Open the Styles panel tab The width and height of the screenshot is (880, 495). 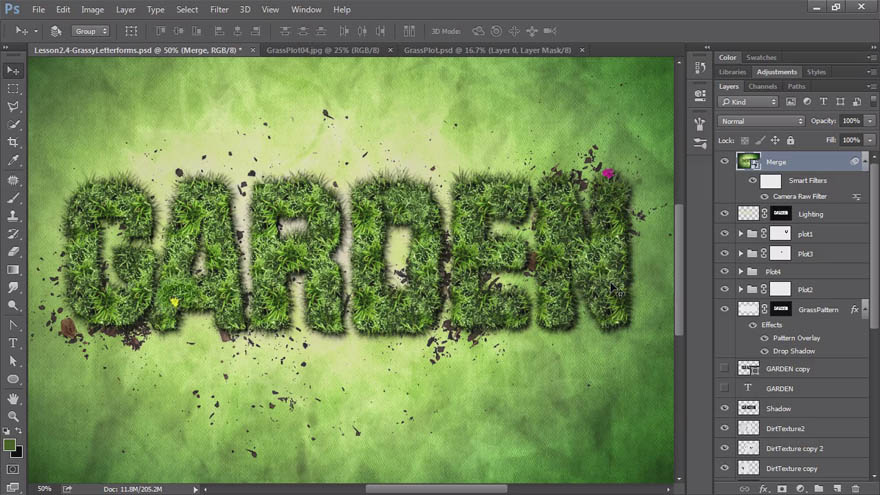pos(816,72)
